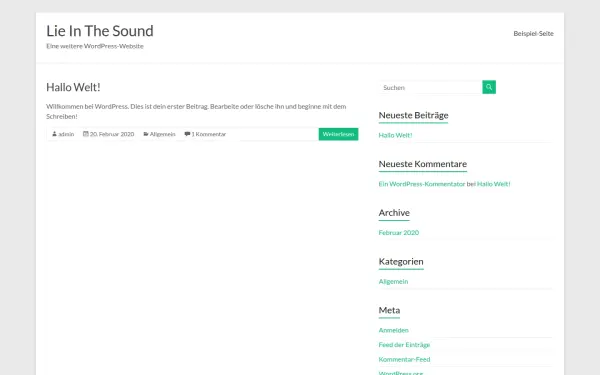Click the Meta widget heading
This screenshot has width=600, height=375.
pos(390,310)
